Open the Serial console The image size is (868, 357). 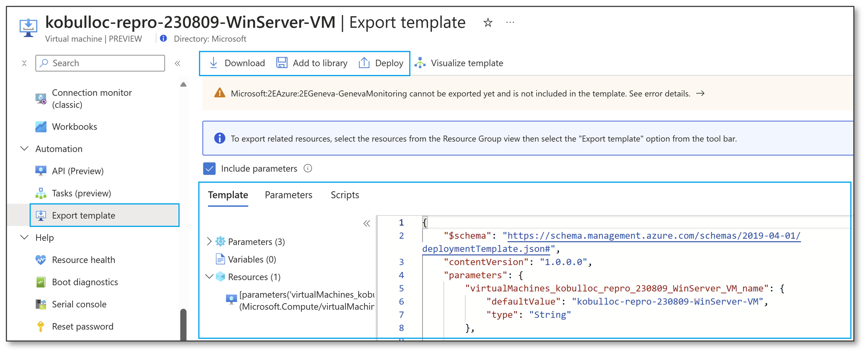79,304
